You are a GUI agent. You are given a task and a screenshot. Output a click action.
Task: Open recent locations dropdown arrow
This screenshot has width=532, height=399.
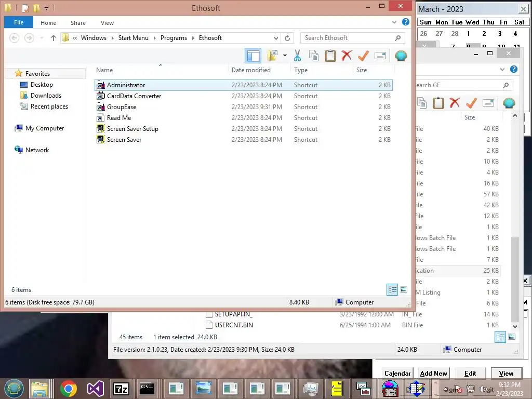pyautogui.click(x=42, y=37)
